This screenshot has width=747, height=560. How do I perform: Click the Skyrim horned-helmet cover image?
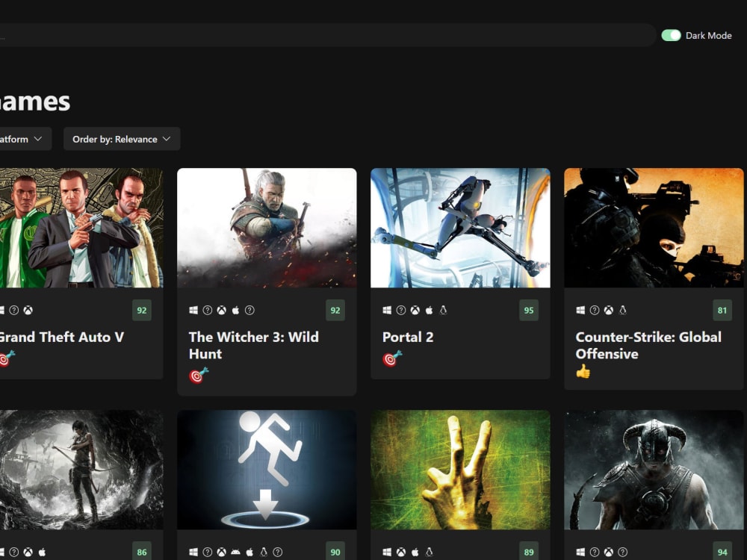click(654, 470)
